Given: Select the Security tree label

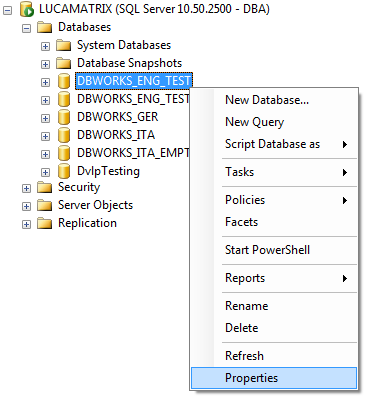Looking at the screenshot, I should (79, 187).
